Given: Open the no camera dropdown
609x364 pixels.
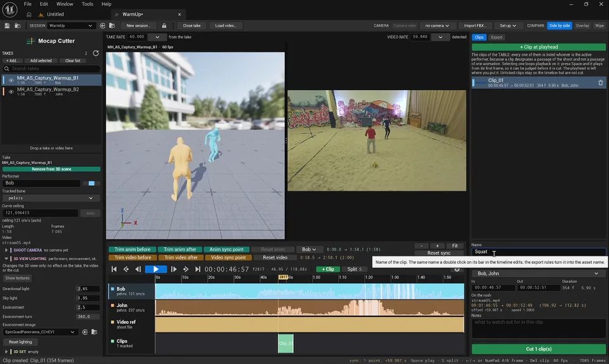Looking at the screenshot, I should click(x=437, y=25).
